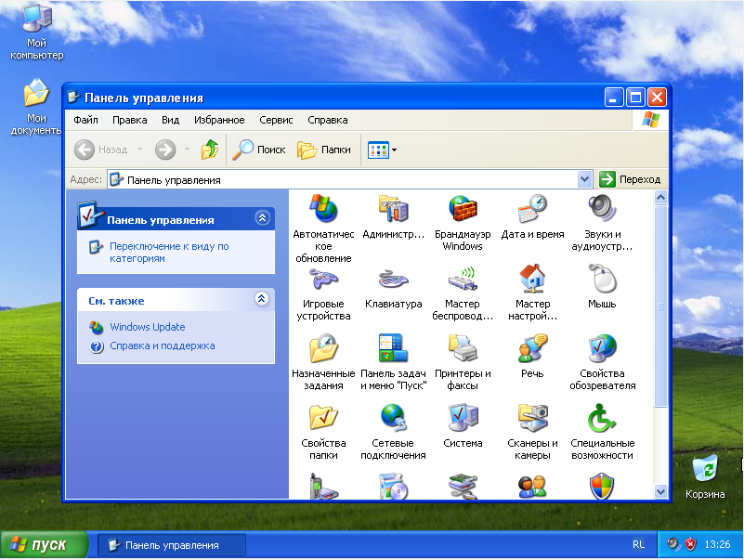
Task: Launch Мастер настройки сети house icon
Action: point(532,279)
